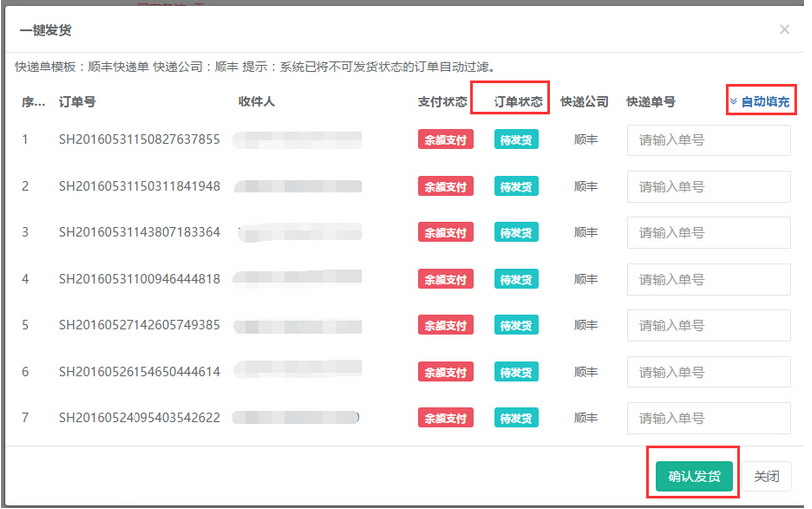
Task: Click 待发货 status badge in row 1
Action: click(515, 140)
